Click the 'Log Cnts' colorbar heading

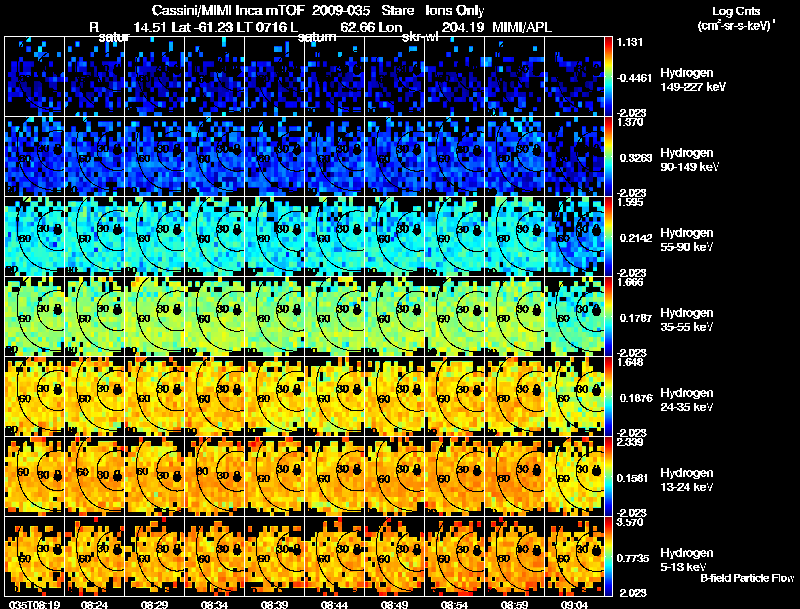click(736, 11)
